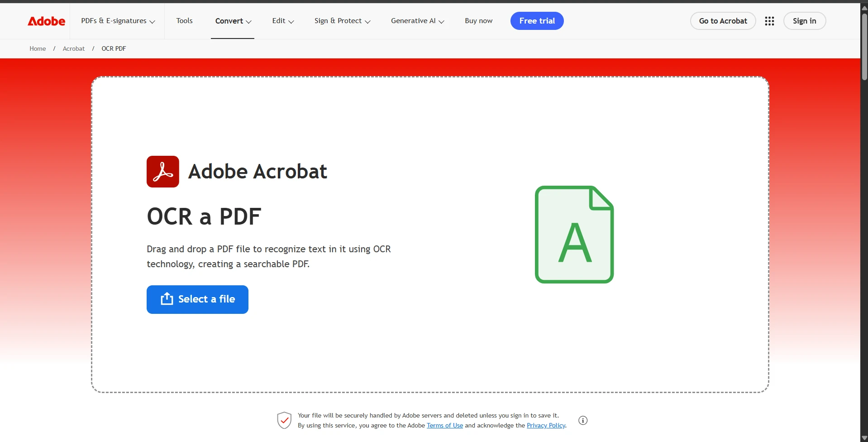Click the Adobe Acrobat title text

click(258, 172)
